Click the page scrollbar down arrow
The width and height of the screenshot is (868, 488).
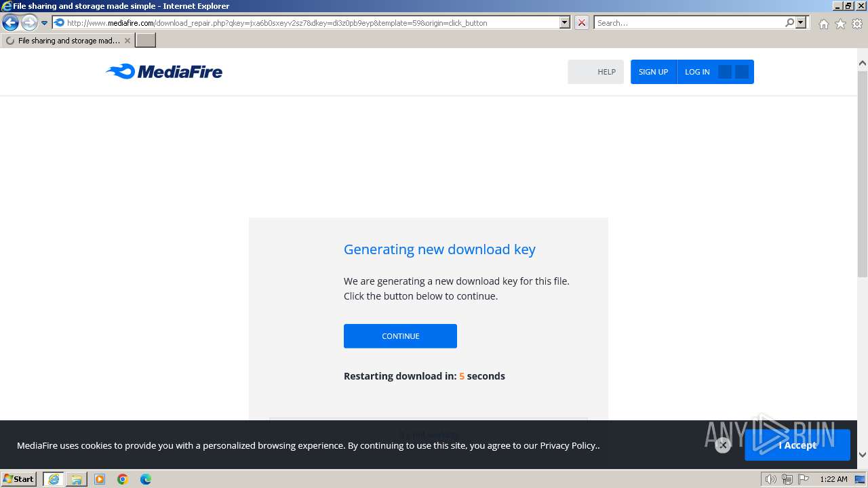863,455
